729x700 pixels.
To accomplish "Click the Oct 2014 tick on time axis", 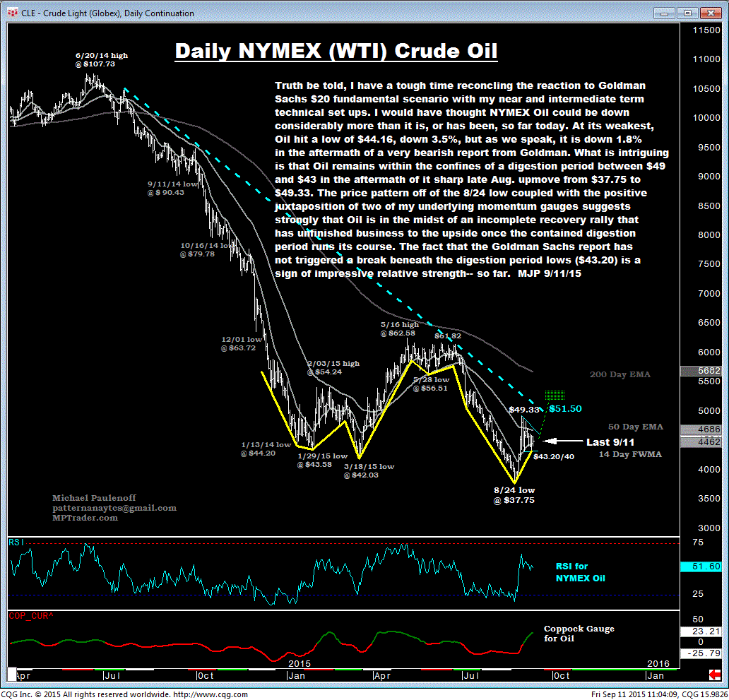I will click(205, 675).
